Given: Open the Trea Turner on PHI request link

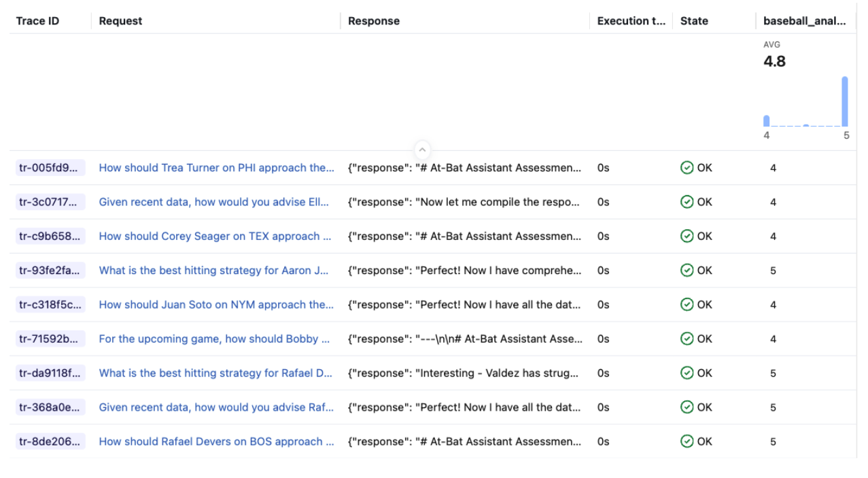Looking at the screenshot, I should [216, 168].
